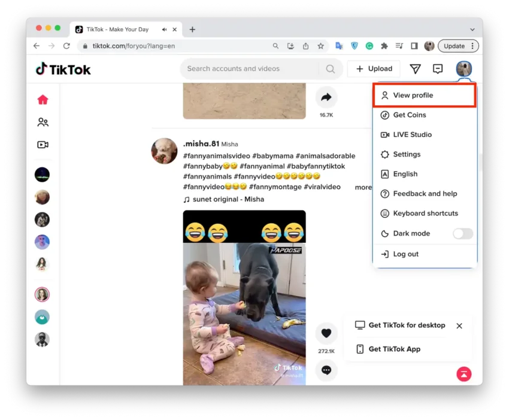
Task: Open the Following page from the sidebar
Action: tap(43, 122)
